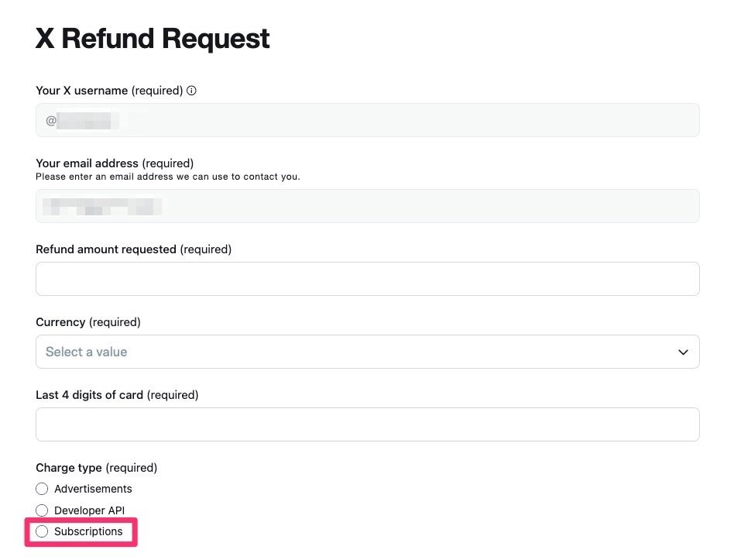The height and width of the screenshot is (560, 741).
Task: Click the "Developer API" option label text
Action: pos(89,510)
